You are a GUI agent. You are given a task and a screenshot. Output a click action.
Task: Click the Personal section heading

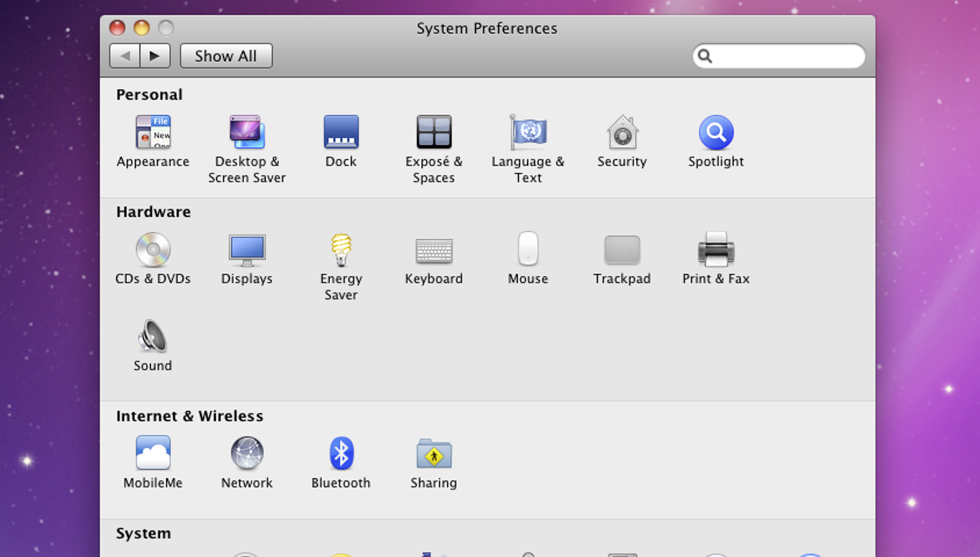click(149, 95)
